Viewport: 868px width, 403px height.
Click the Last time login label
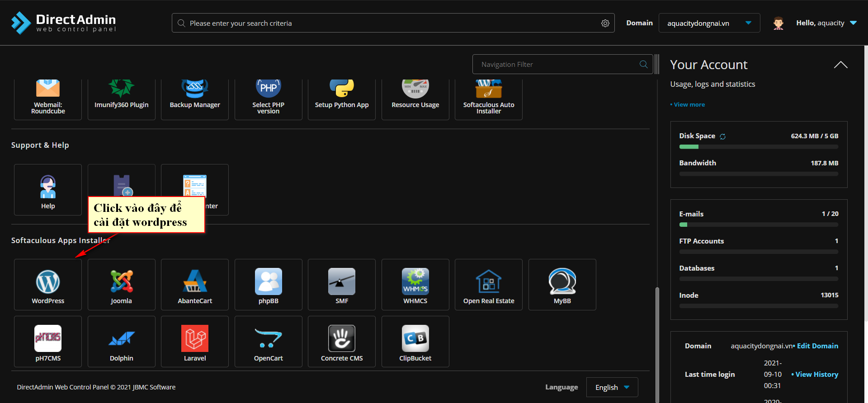[710, 374]
